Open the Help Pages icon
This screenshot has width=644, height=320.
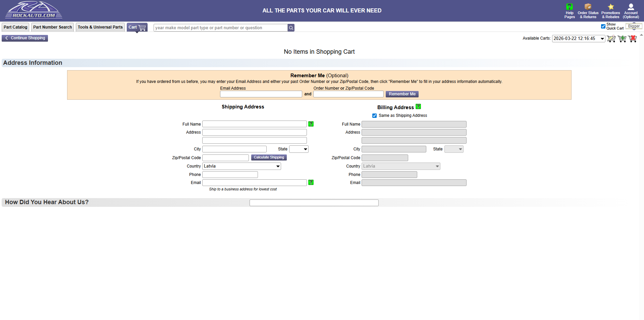(x=569, y=11)
